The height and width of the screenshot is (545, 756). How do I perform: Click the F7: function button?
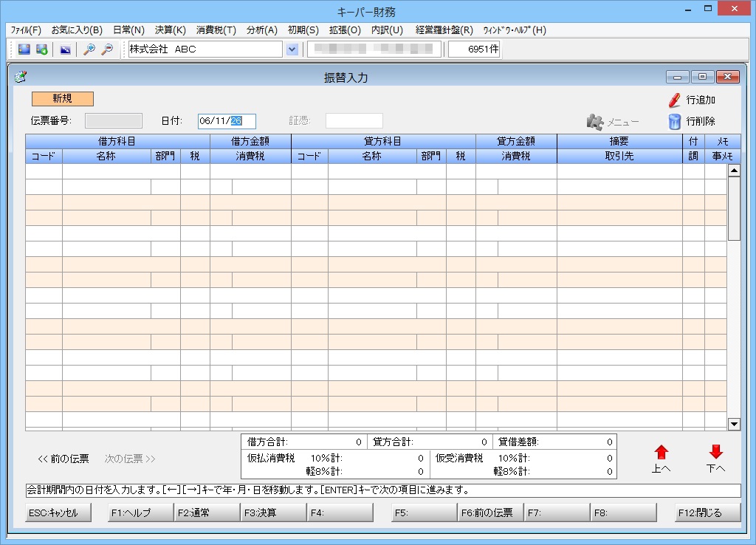pos(557,513)
